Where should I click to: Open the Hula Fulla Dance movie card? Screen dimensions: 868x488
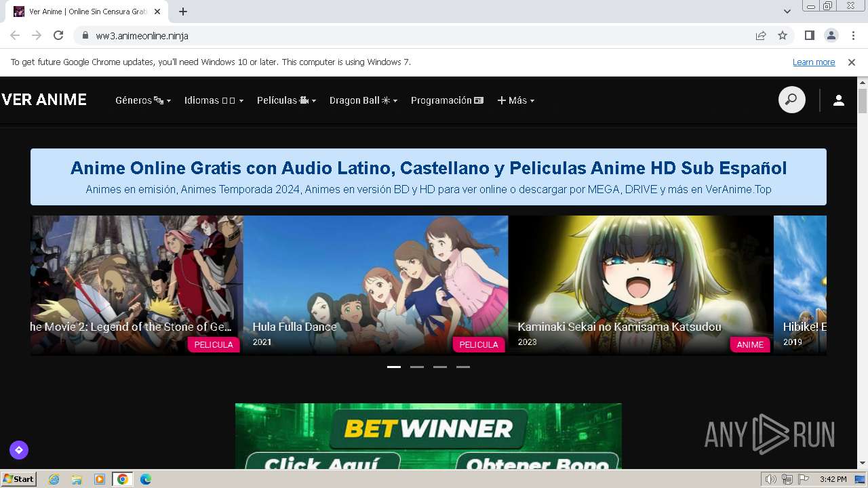376,285
